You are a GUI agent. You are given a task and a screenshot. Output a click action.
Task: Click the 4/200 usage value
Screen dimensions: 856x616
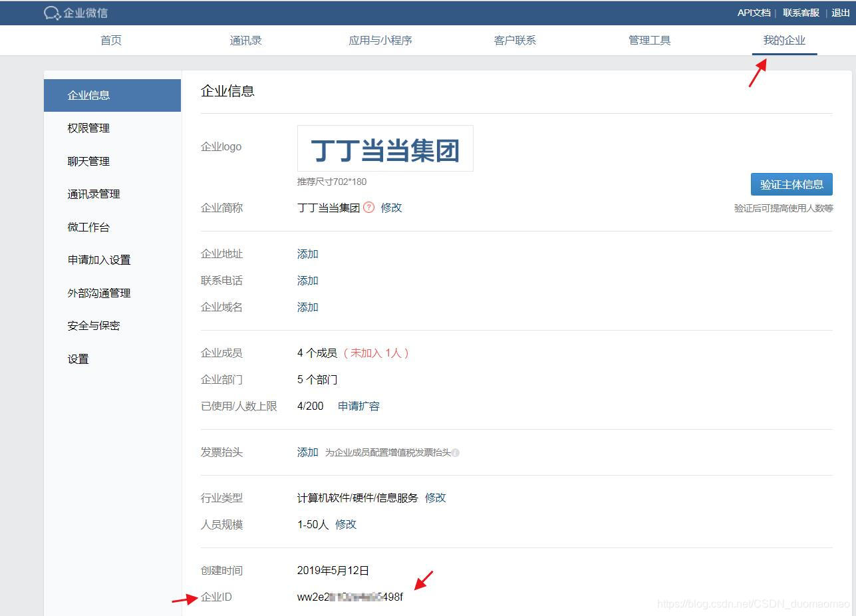pyautogui.click(x=311, y=406)
